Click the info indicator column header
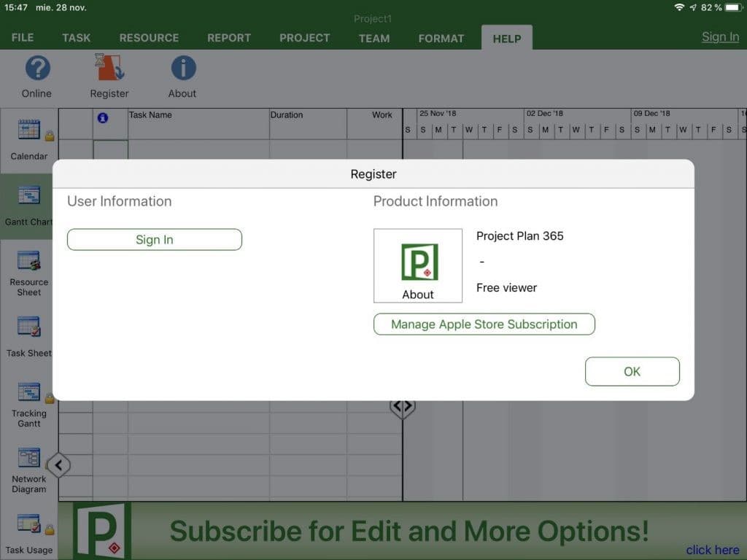This screenshot has height=560, width=747. (x=102, y=117)
